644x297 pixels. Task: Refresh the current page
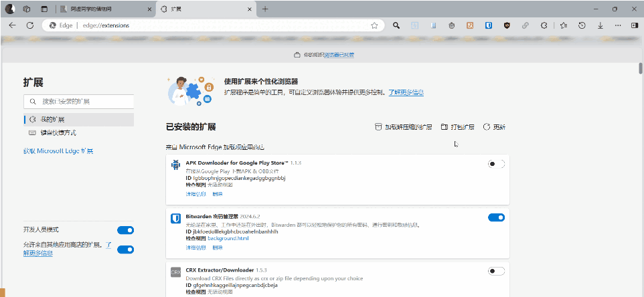29,25
